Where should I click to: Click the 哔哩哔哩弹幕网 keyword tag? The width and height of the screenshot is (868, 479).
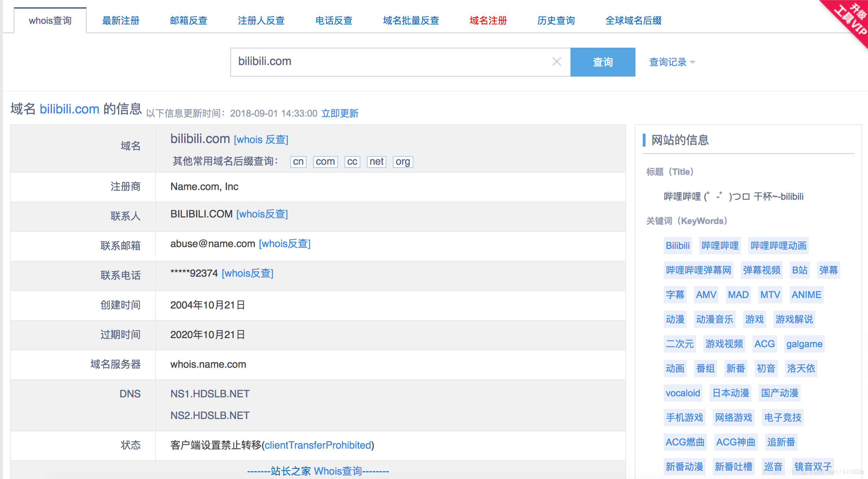tap(698, 270)
